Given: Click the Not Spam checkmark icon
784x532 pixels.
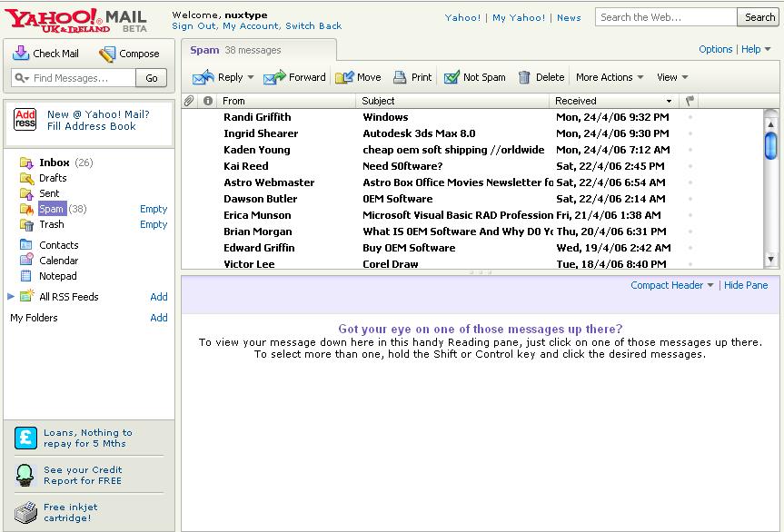Looking at the screenshot, I should click(452, 77).
